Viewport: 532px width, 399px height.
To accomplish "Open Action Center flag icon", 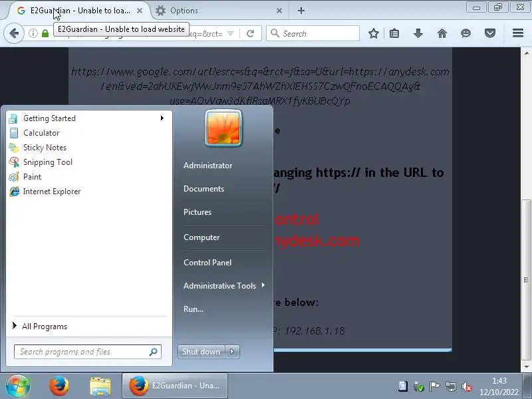I will [x=434, y=386].
